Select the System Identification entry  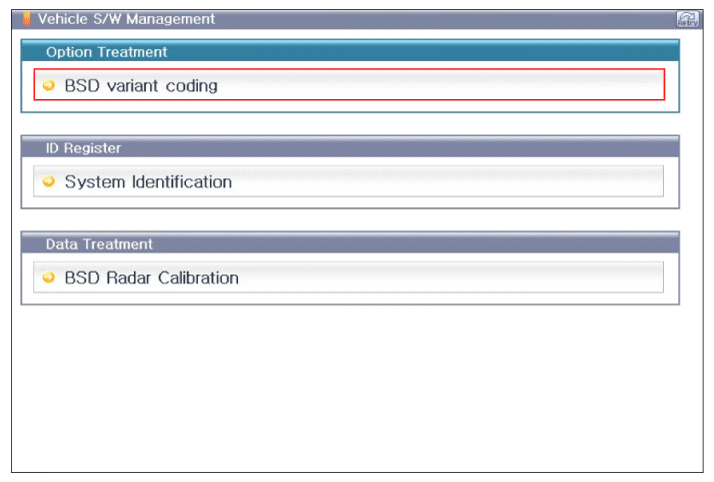[148, 182]
